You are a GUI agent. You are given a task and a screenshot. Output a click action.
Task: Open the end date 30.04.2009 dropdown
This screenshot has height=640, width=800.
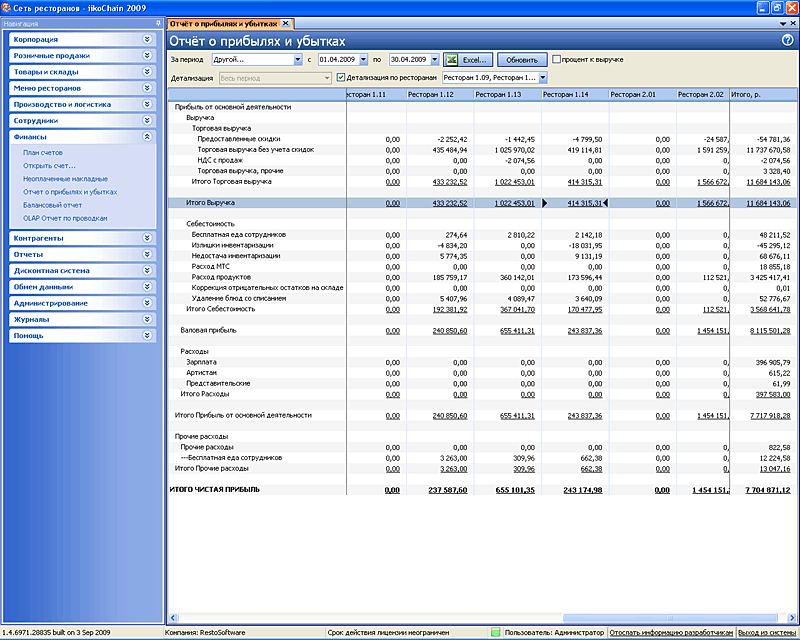coord(435,60)
